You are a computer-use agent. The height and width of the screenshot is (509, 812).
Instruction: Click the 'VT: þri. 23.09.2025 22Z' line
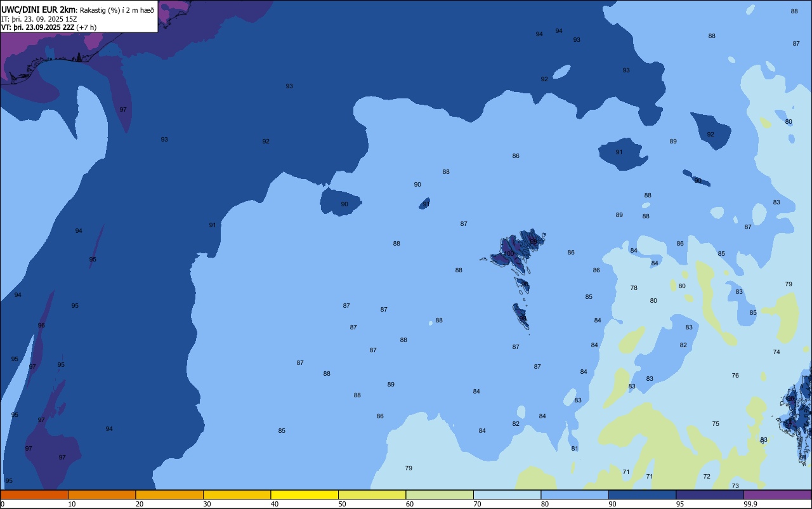point(38,27)
